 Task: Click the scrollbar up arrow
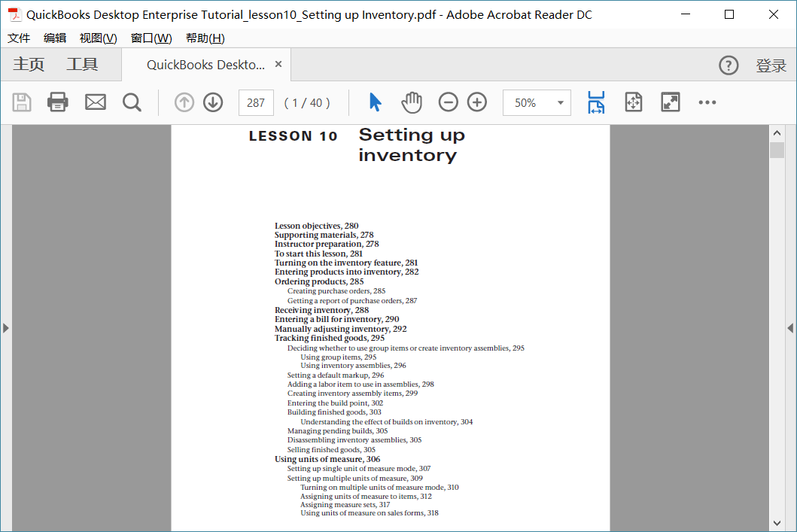click(x=777, y=133)
